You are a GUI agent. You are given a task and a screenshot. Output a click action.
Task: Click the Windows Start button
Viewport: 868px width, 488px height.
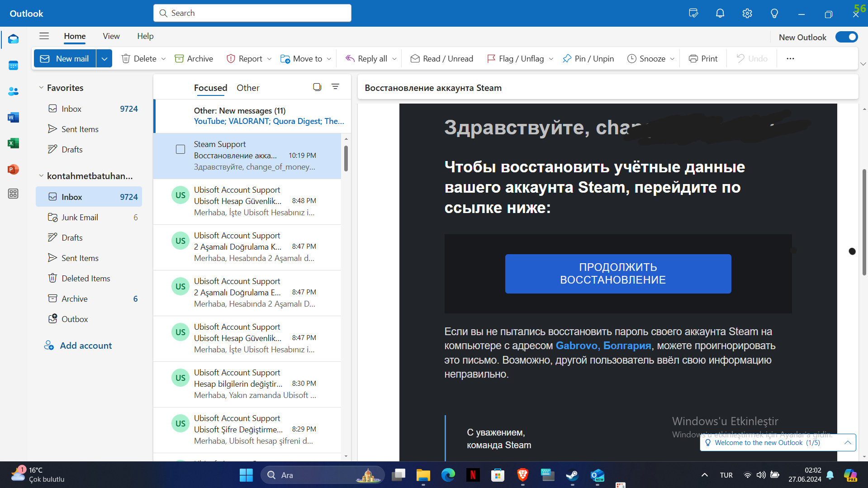[x=246, y=475]
